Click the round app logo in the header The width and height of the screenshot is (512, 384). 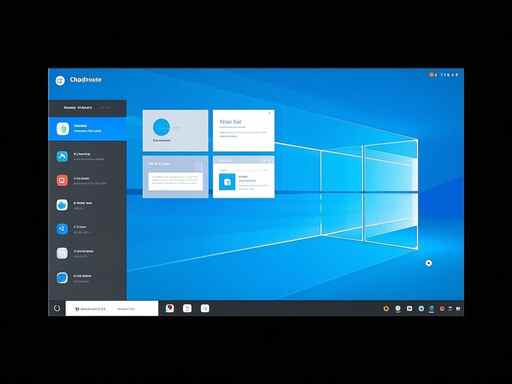coord(60,81)
